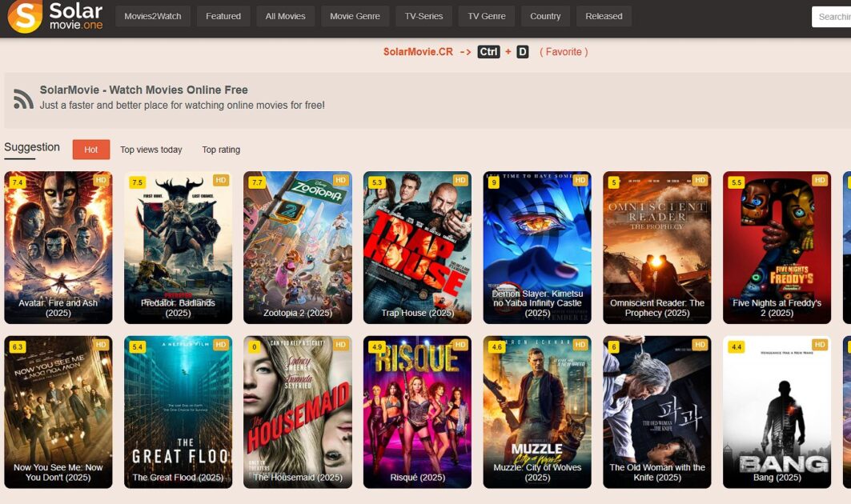The height and width of the screenshot is (504, 851).
Task: Open Muzzle: City of Wolves poster
Action: tap(537, 412)
